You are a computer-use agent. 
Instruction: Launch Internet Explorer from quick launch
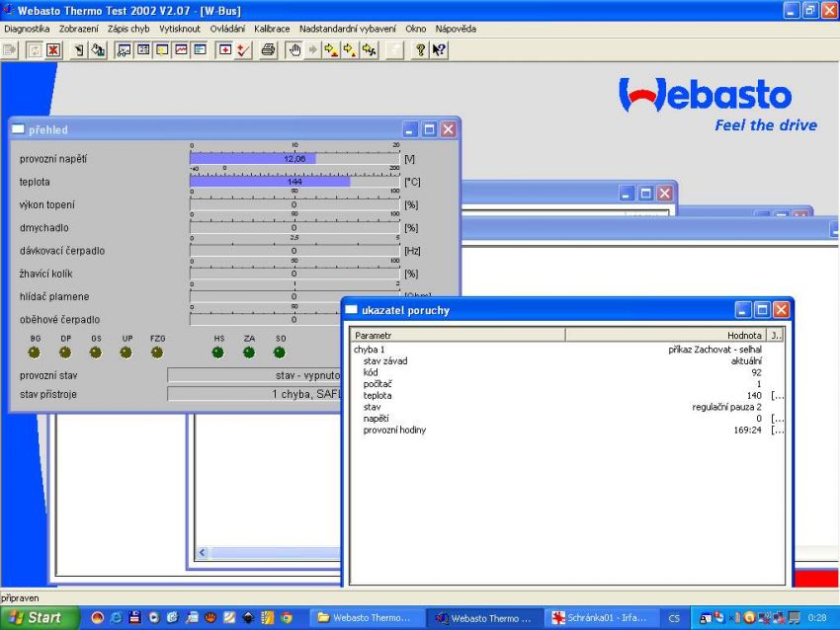(x=116, y=618)
